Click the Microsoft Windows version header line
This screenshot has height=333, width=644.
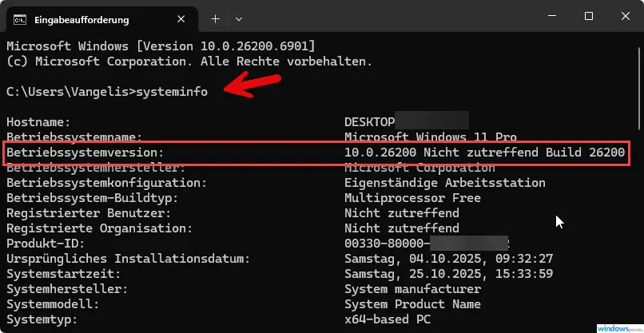click(x=161, y=46)
